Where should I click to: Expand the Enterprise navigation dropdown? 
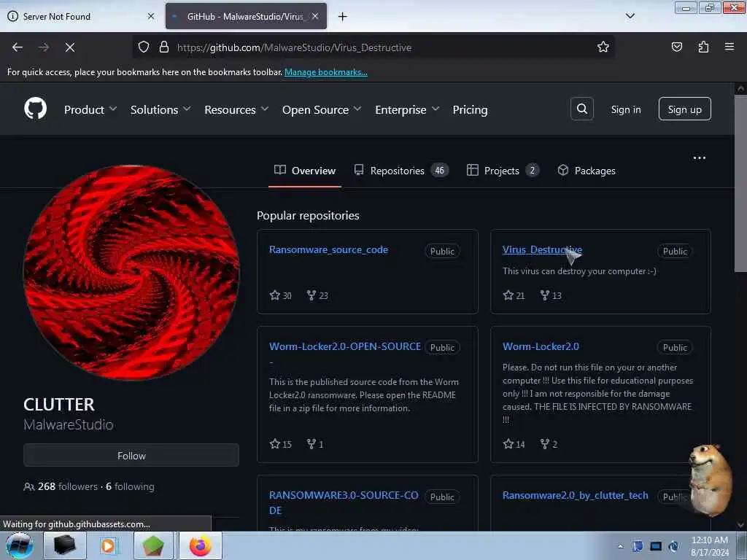click(407, 109)
